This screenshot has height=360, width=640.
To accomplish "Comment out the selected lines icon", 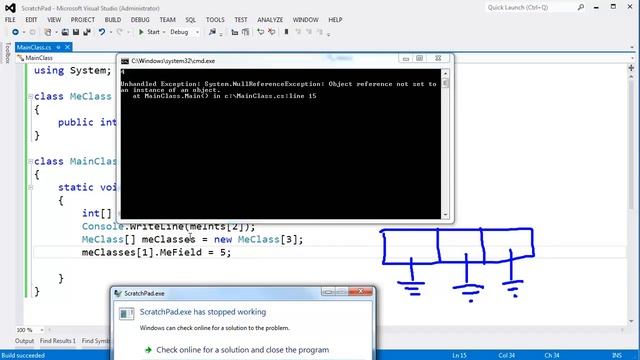I will tap(260, 32).
